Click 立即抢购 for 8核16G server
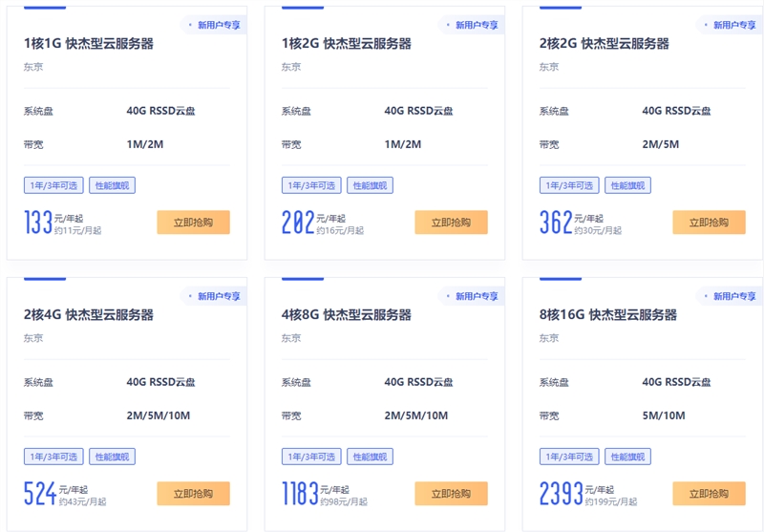This screenshot has height=532, width=764. coord(709,494)
